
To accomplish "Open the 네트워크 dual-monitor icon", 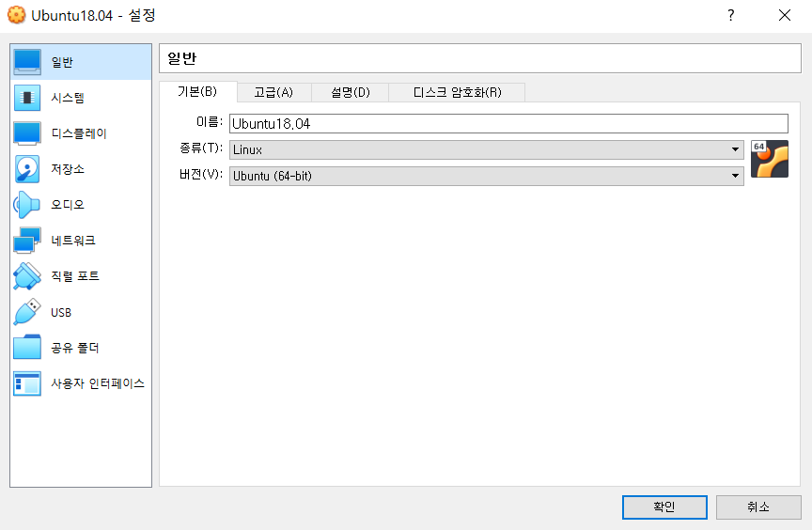I will point(27,241).
